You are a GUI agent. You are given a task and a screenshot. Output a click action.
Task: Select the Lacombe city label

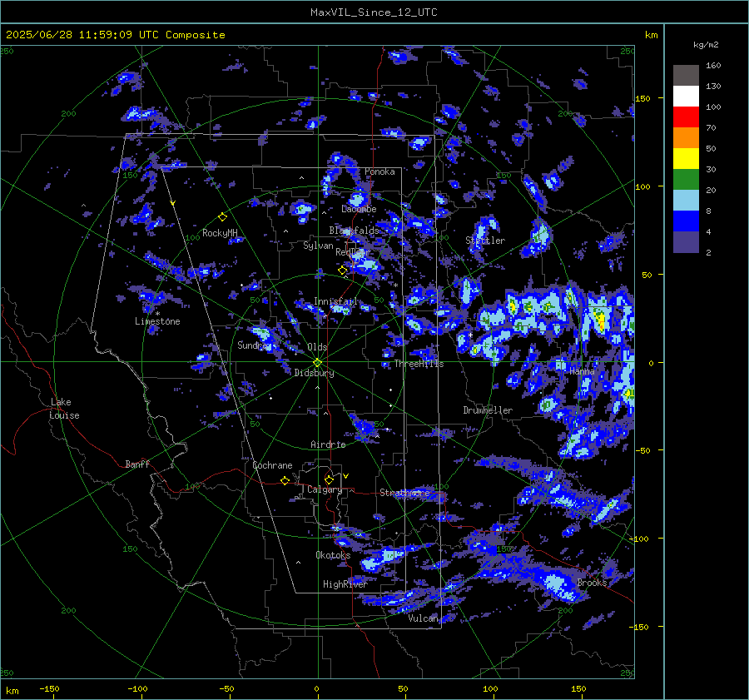pyautogui.click(x=359, y=209)
